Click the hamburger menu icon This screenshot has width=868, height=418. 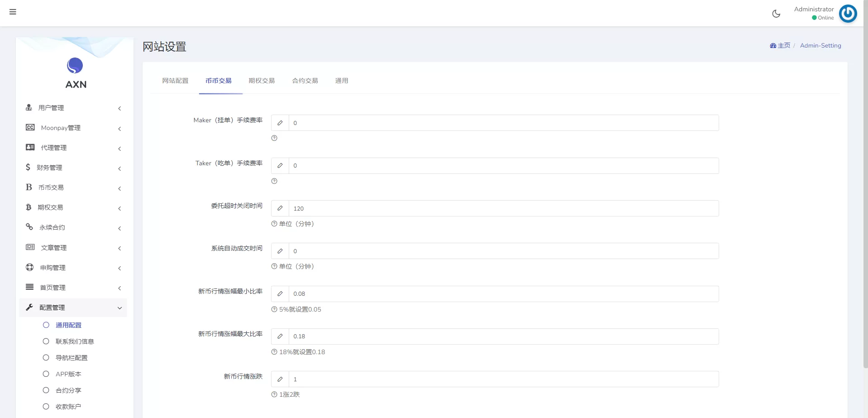[13, 12]
